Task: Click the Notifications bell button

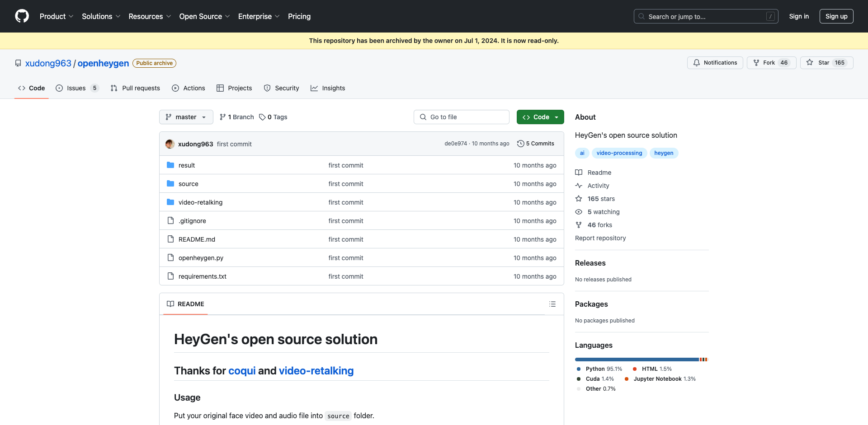Action: coord(715,63)
